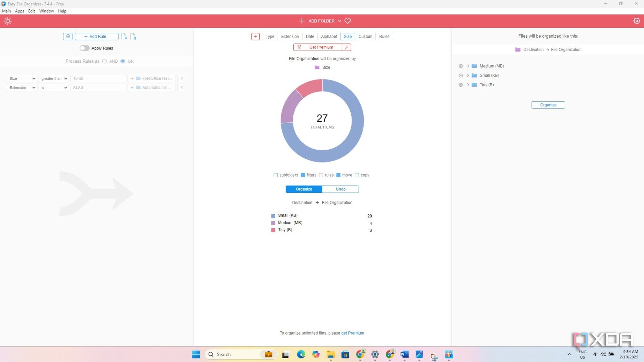Enable the copy checkbox

point(357,175)
